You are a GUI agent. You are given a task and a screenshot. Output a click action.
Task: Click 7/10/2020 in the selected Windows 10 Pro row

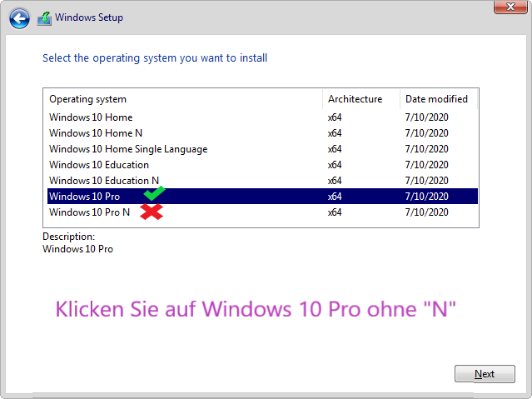[426, 197]
